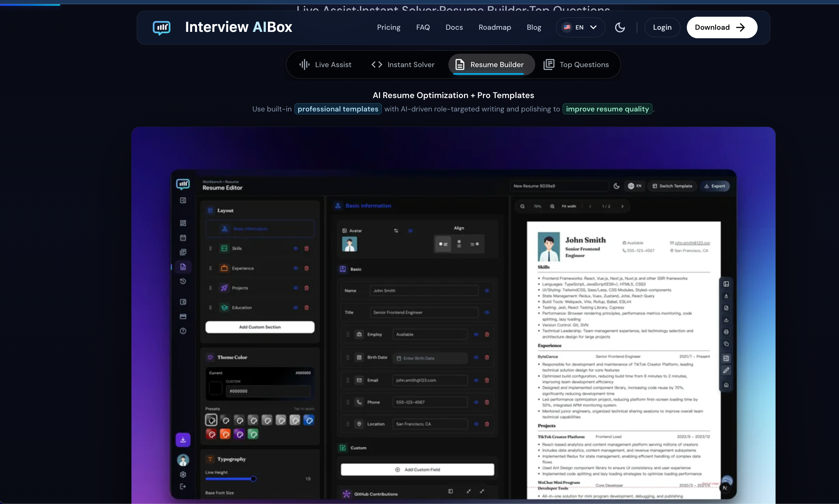Switch to the Top Questions tab
The image size is (839, 504).
coord(576,65)
